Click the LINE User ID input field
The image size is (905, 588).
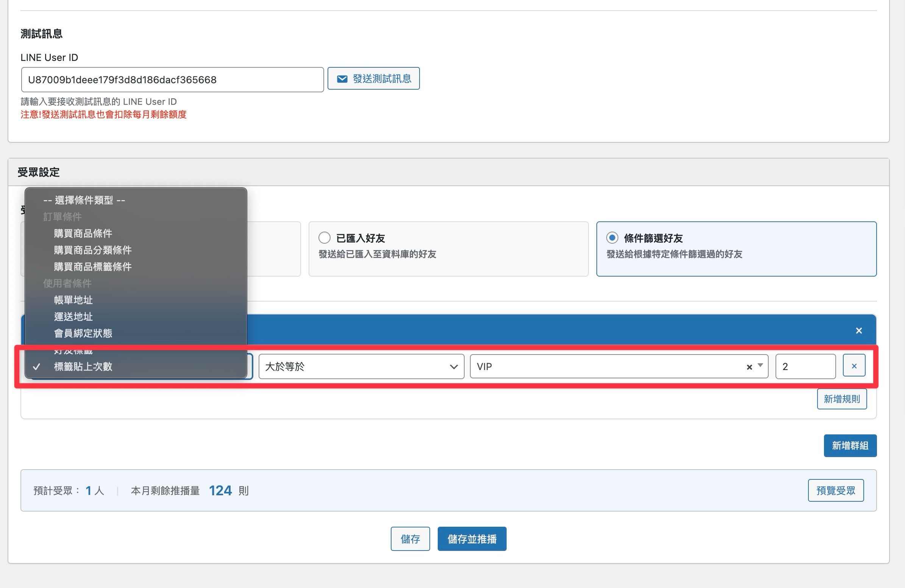point(172,80)
